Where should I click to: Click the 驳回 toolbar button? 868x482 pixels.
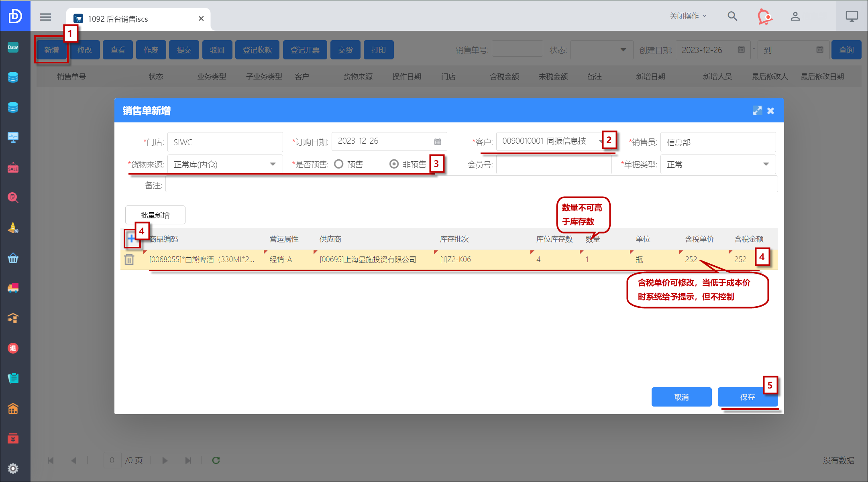(x=217, y=50)
